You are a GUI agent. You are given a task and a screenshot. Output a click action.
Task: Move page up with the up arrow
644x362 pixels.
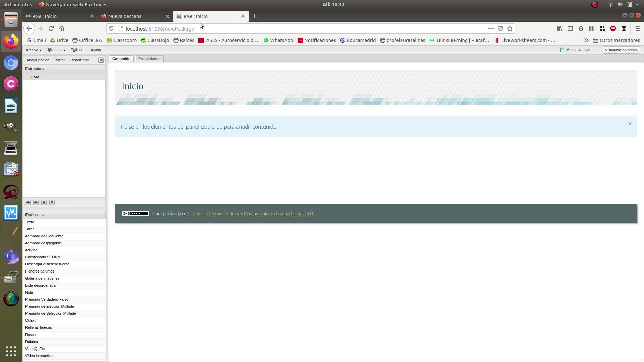pyautogui.click(x=44, y=202)
